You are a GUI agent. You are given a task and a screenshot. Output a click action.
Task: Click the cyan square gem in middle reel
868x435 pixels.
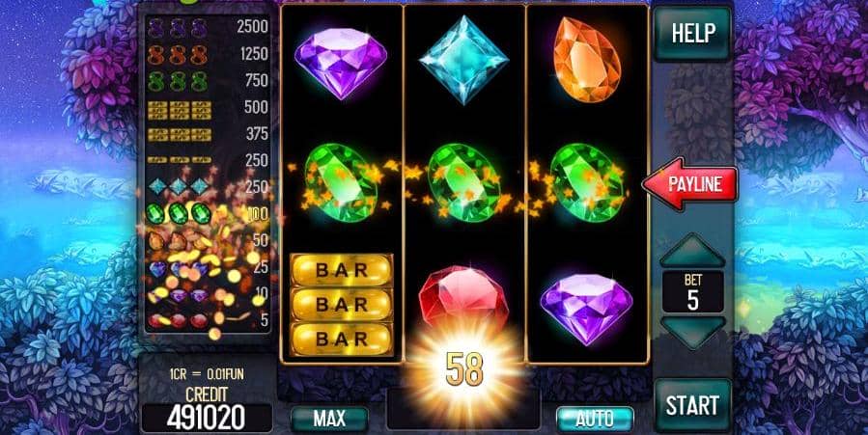click(463, 59)
